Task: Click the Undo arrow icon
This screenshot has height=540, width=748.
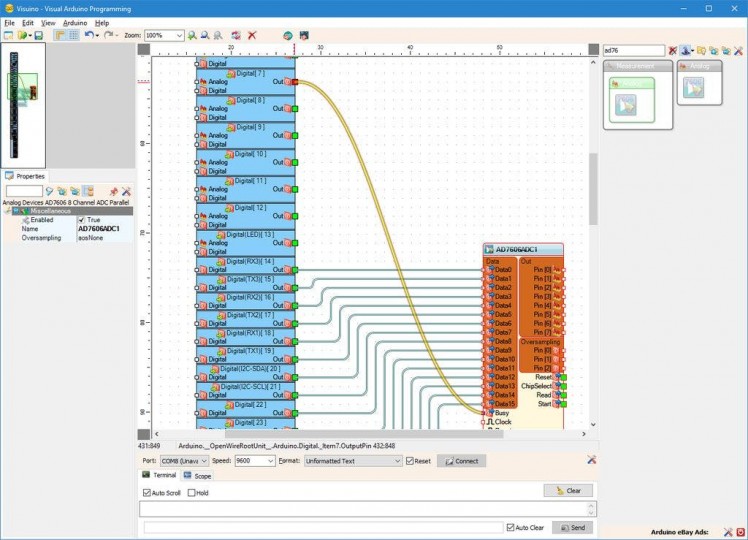Action: click(89, 35)
